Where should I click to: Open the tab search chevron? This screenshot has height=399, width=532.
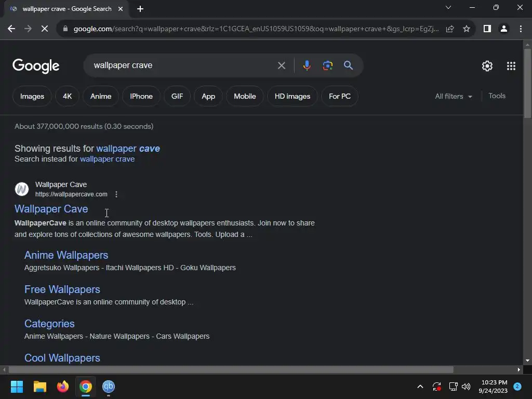pyautogui.click(x=448, y=7)
